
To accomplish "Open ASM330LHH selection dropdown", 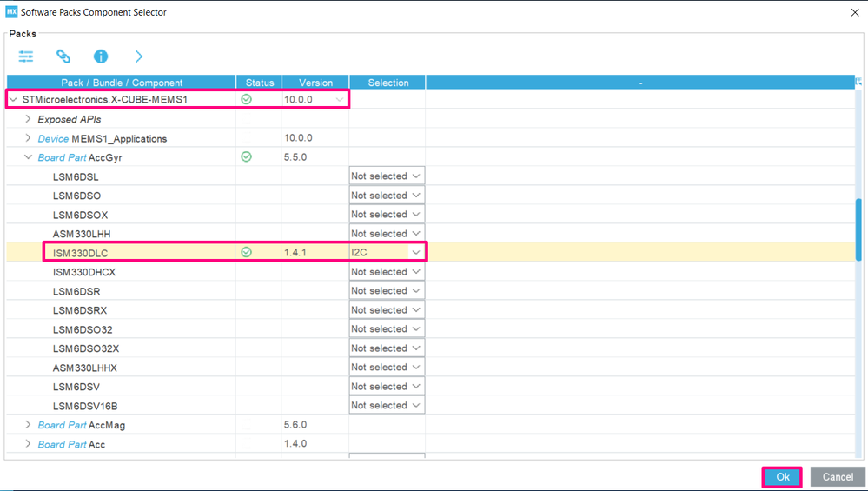I will [387, 234].
